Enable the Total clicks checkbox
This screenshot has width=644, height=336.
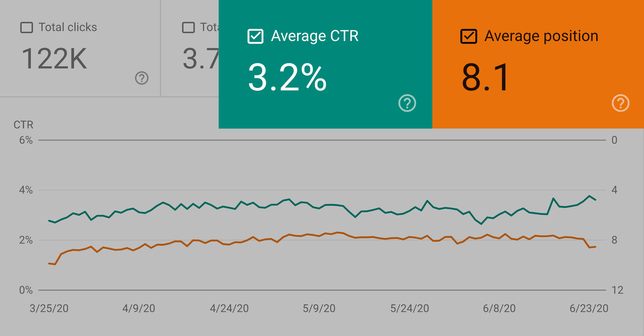(27, 28)
